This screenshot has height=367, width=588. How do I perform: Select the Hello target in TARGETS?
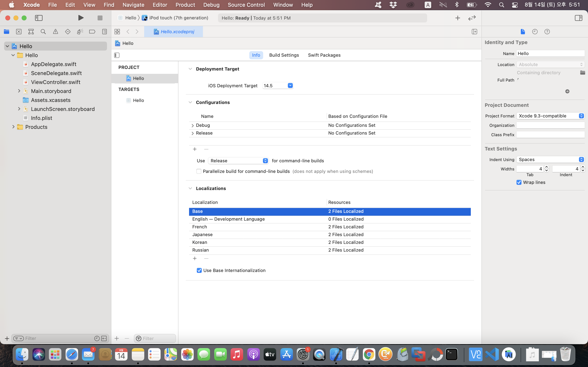point(138,100)
